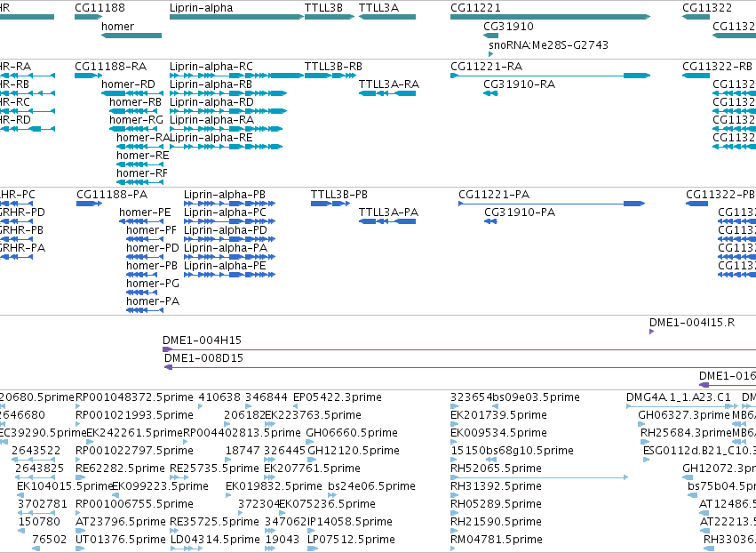Screen dimensions: 756x553
Task: Select protein homer-PA
Action: (x=145, y=310)
